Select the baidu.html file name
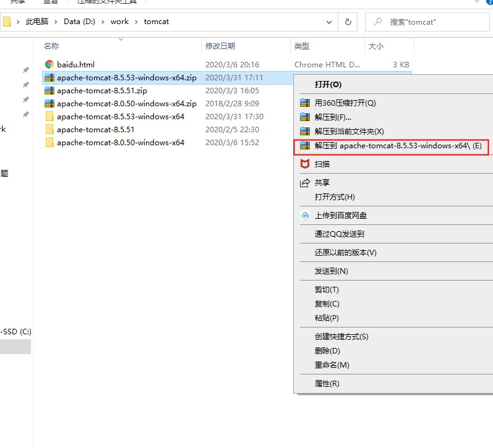Image resolution: width=493 pixels, height=448 pixels. (x=75, y=64)
